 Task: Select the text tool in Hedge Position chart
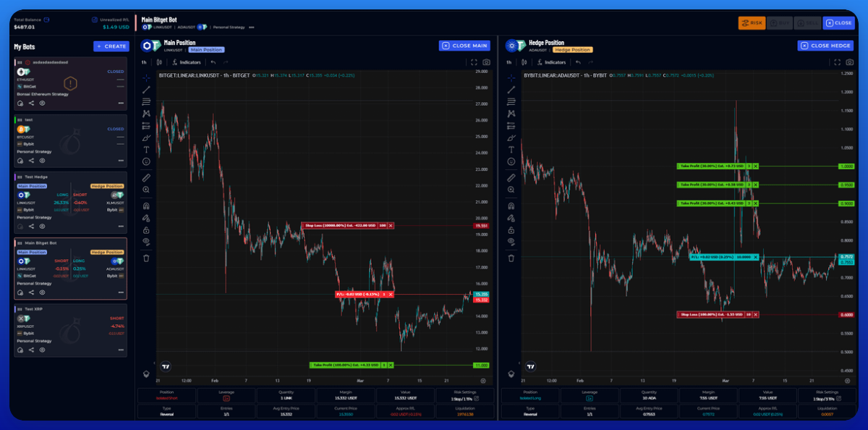pyautogui.click(x=511, y=149)
